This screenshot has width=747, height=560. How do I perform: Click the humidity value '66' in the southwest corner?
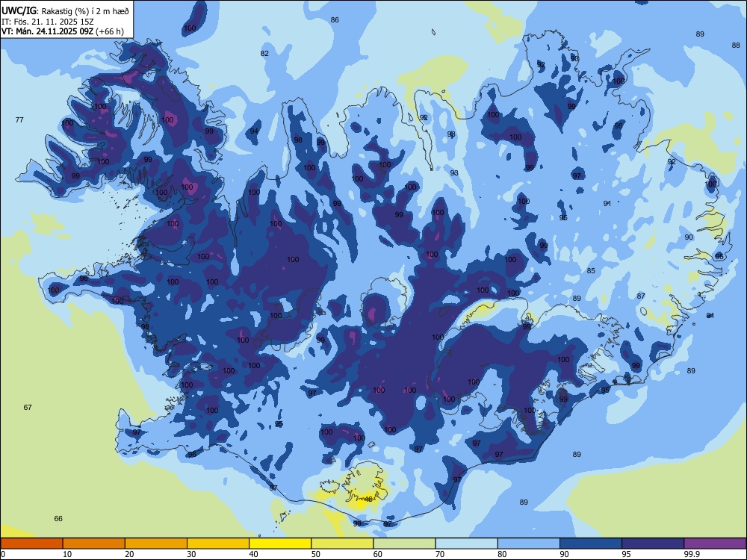[58, 519]
